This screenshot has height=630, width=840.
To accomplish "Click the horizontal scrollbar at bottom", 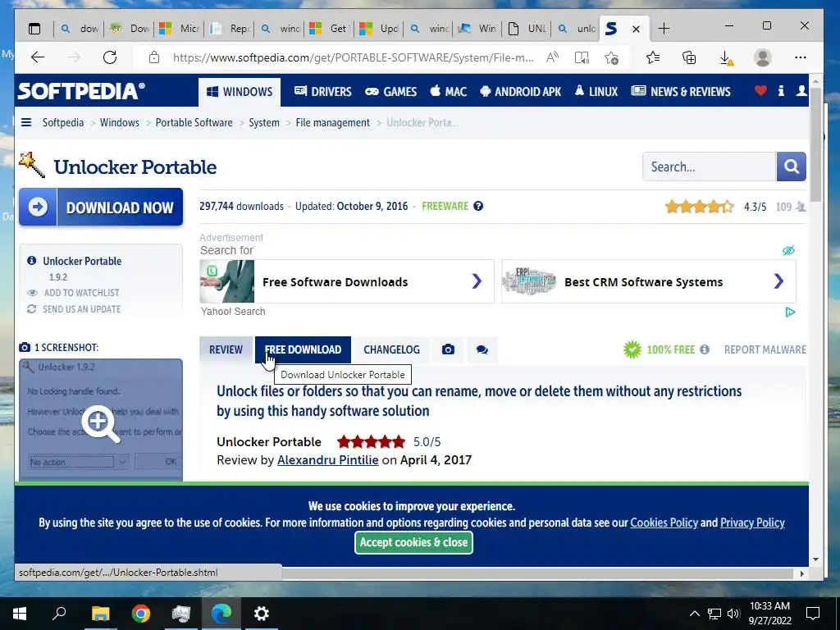I will coord(537,573).
